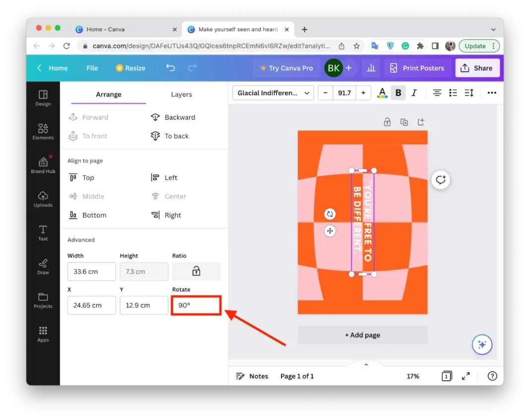Bookmark this page with the star icon
This screenshot has width=530, height=420.
click(357, 46)
